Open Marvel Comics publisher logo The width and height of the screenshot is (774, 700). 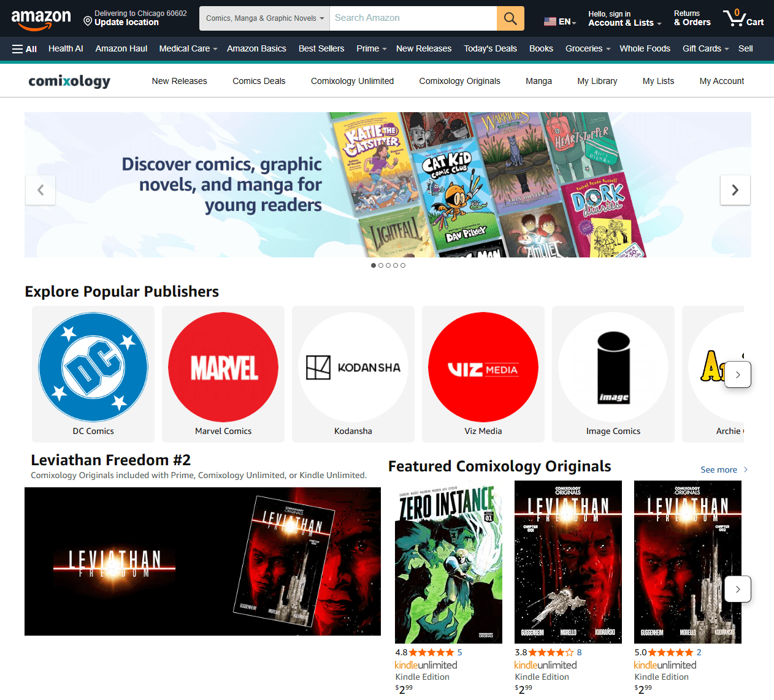[x=223, y=367]
